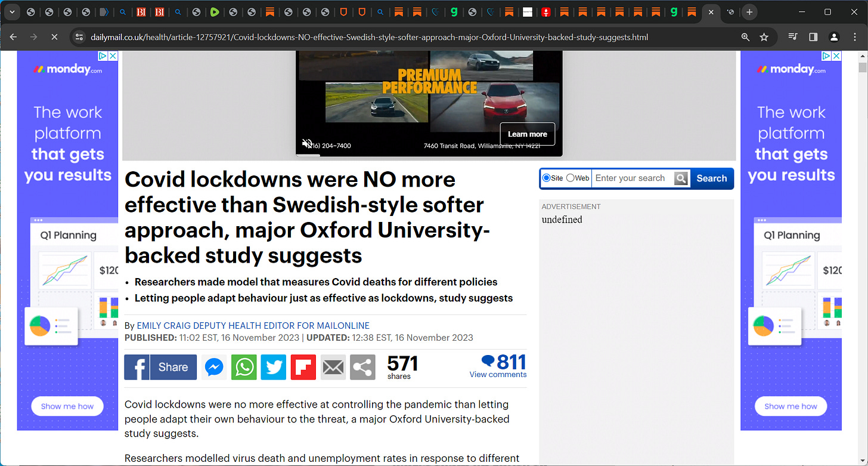The image size is (868, 466).
Task: Close the right monday.com ad with X
Action: pyautogui.click(x=836, y=55)
